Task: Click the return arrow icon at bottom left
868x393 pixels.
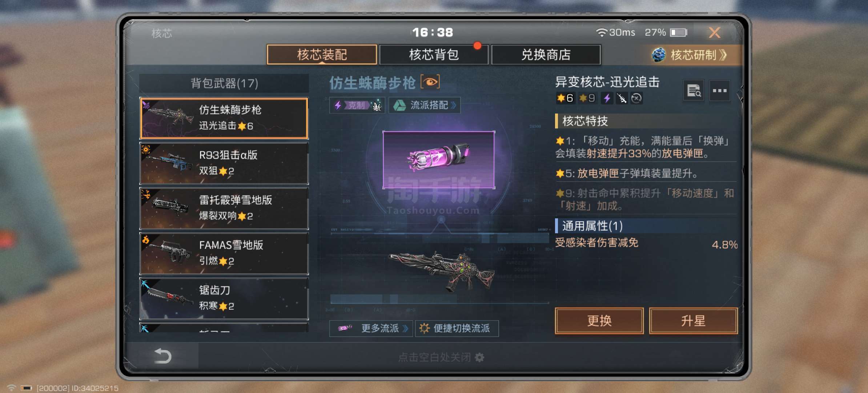Action: point(163,356)
